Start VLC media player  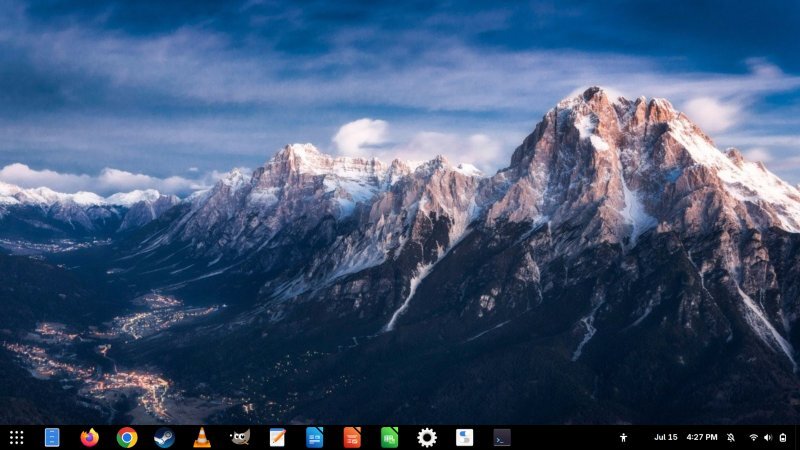tap(202, 437)
